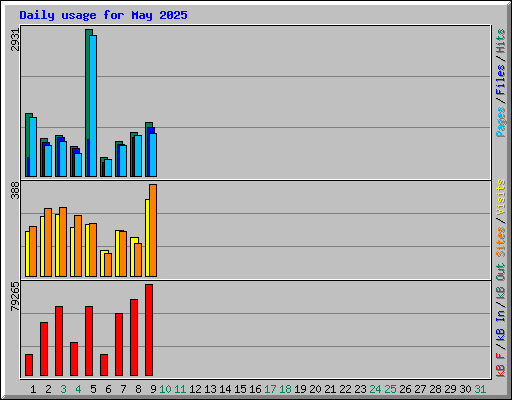Click the Sites legend label
The width and height of the screenshot is (512, 400).
pos(501,242)
